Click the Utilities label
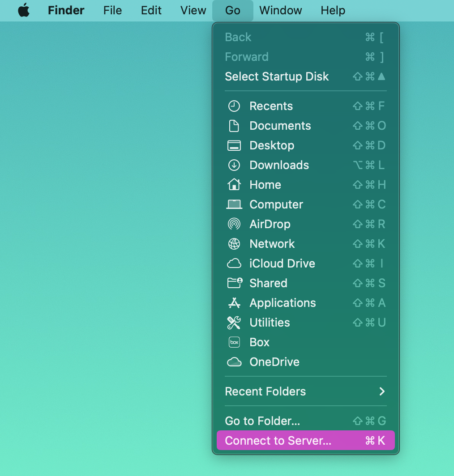The image size is (454, 476). click(x=270, y=323)
